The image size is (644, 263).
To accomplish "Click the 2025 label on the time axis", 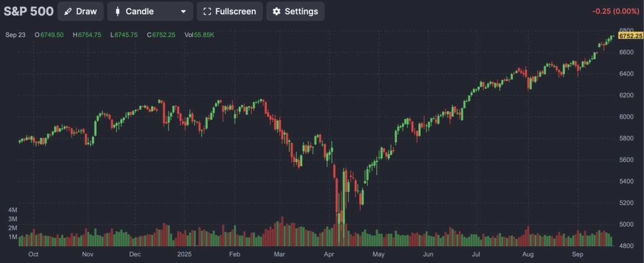I will 184,254.
